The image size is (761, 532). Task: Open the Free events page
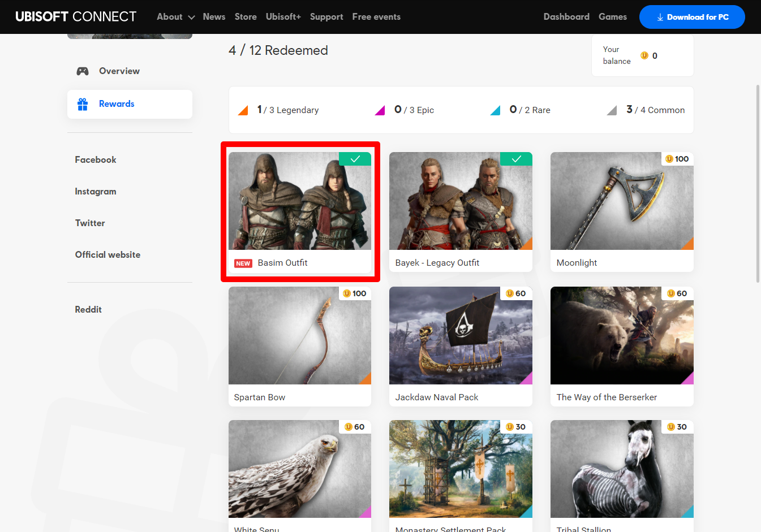click(376, 17)
